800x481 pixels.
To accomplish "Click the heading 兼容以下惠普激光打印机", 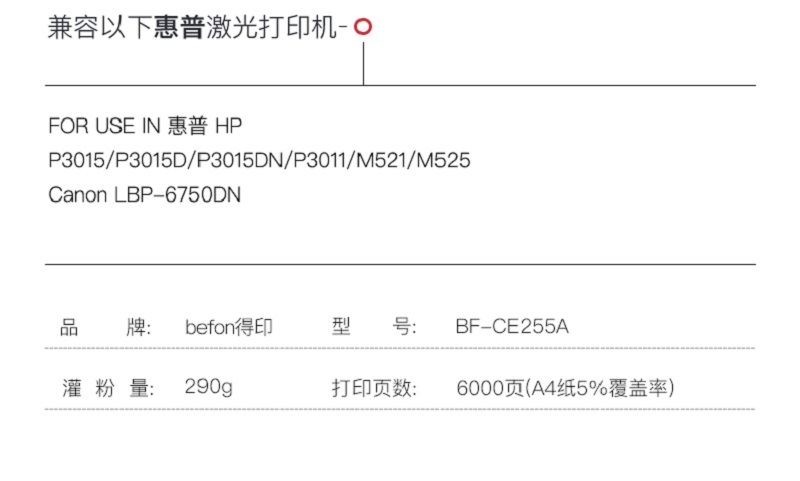I will coord(192,27).
